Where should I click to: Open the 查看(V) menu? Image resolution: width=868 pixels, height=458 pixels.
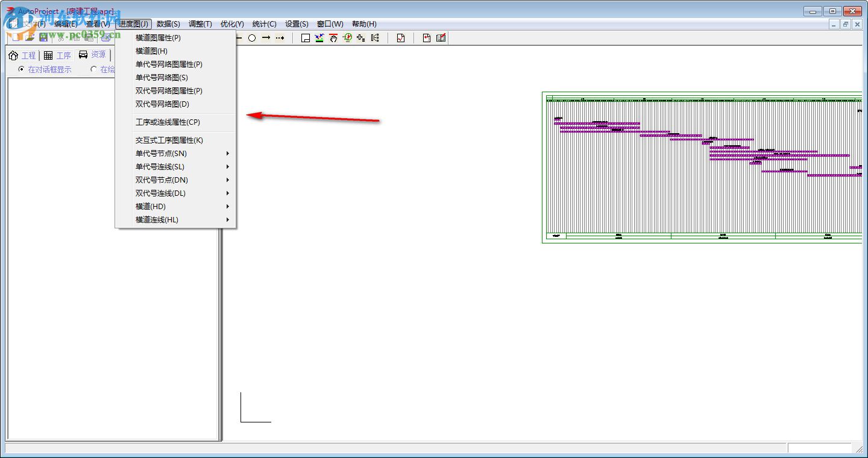[98, 24]
